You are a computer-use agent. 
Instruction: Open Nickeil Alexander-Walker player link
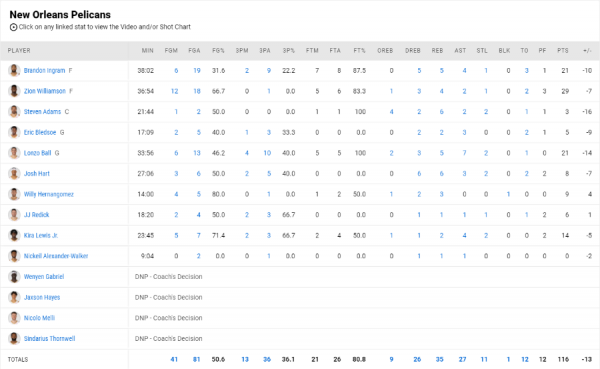coord(56,256)
